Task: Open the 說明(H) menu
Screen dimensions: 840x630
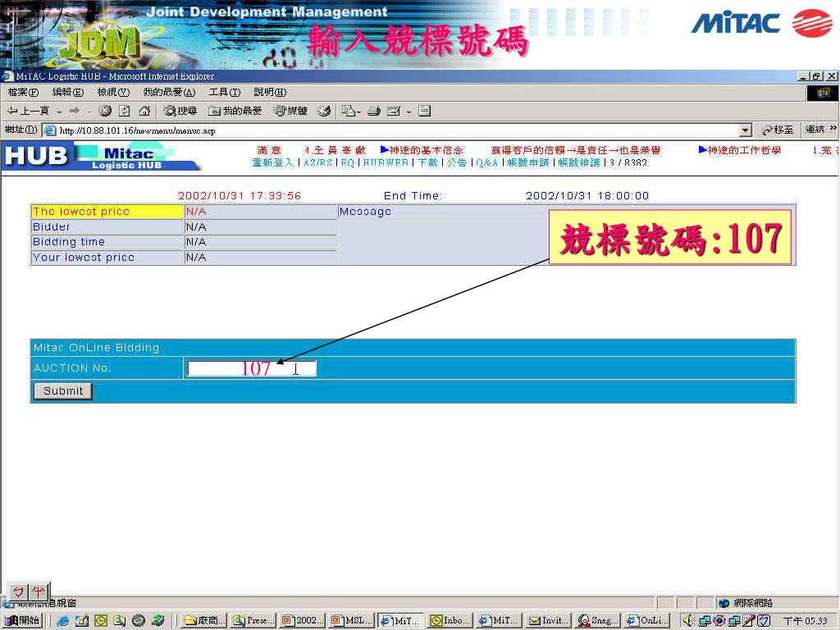Action: 270,92
